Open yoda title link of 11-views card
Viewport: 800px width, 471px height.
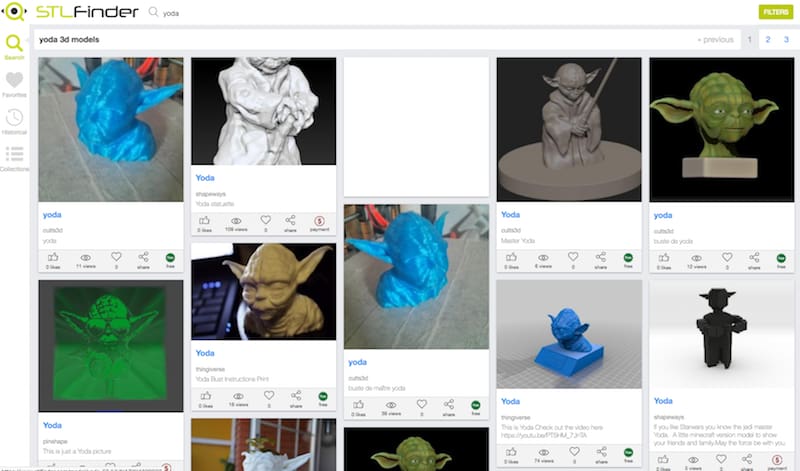pyautogui.click(x=52, y=215)
